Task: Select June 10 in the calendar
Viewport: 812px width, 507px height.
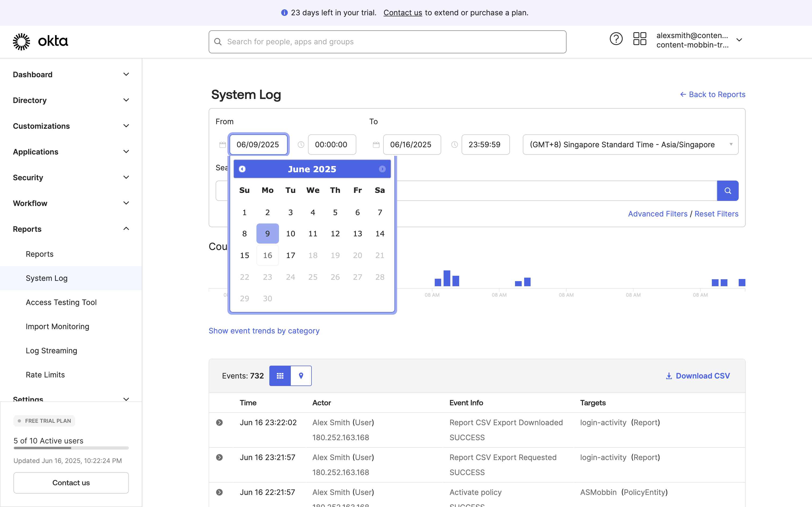Action: tap(290, 234)
